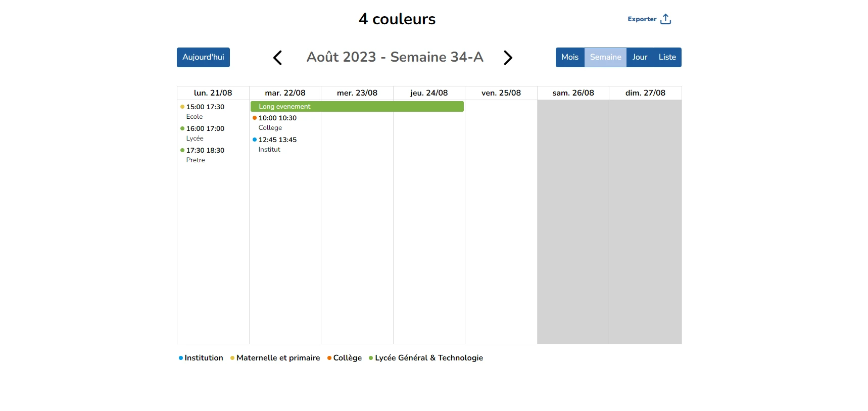Click the sam. 26/08 day header
Image resolution: width=868 pixels, height=411 pixels.
click(573, 93)
